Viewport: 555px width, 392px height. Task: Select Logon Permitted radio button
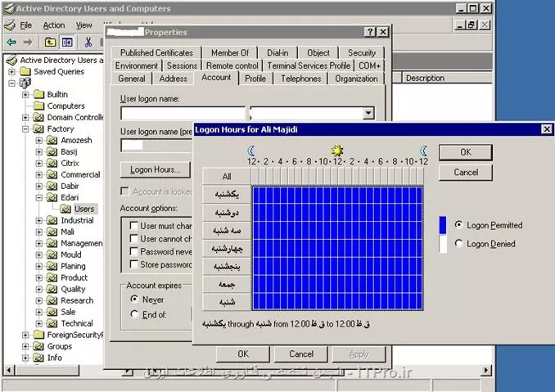[458, 225]
